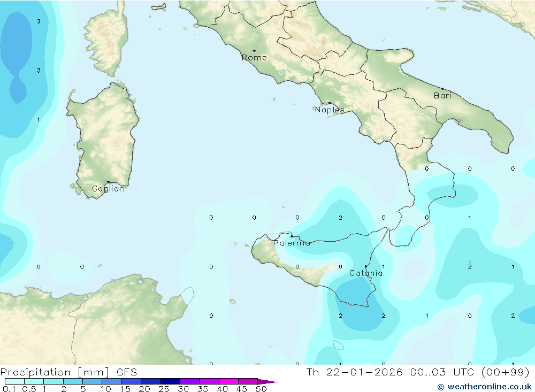
Task: Select the 45–50 mm legend swatch
Action: [248, 381]
